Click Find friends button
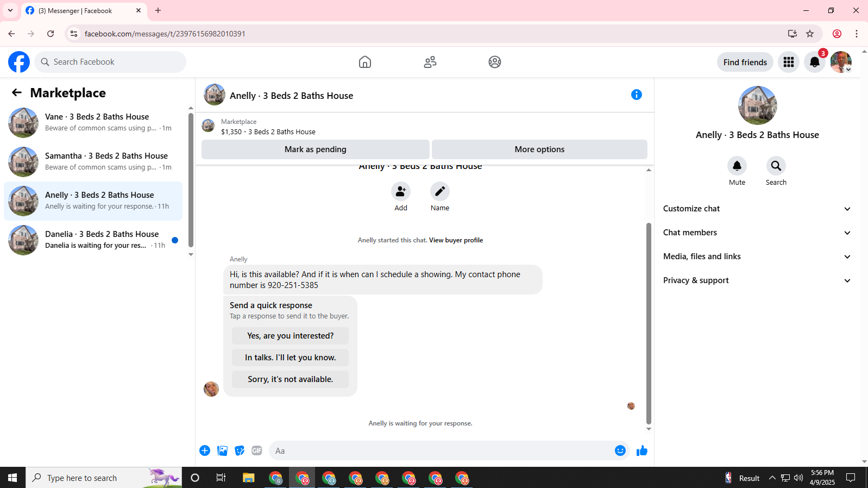The image size is (868, 488). tap(745, 62)
